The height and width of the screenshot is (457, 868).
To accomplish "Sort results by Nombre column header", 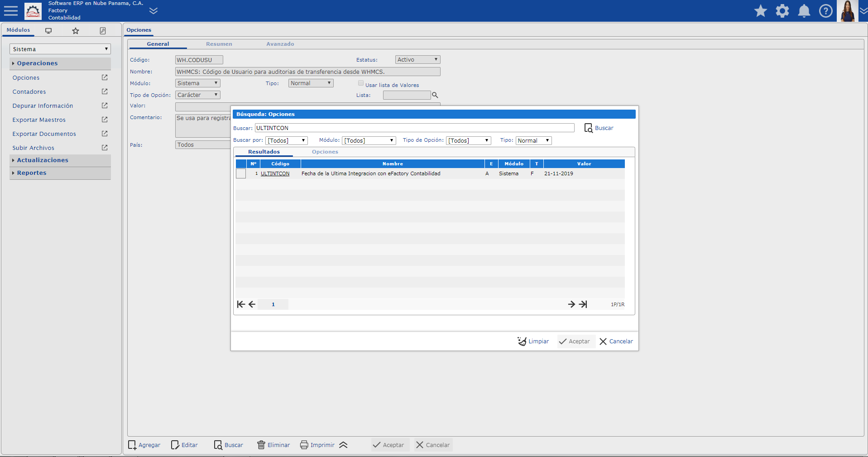I will click(x=393, y=164).
